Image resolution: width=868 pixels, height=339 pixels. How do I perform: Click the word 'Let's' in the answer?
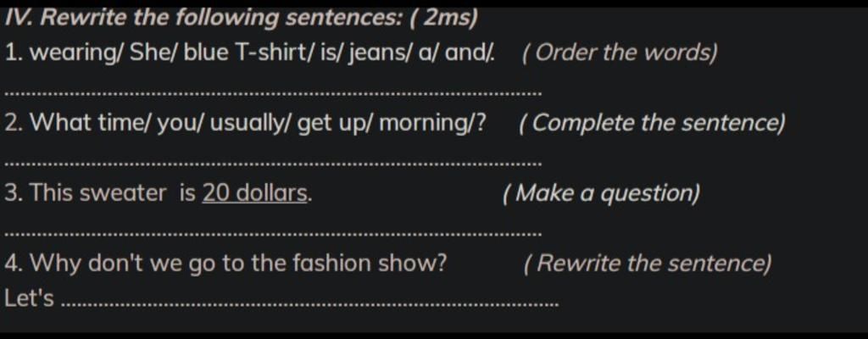tap(30, 298)
